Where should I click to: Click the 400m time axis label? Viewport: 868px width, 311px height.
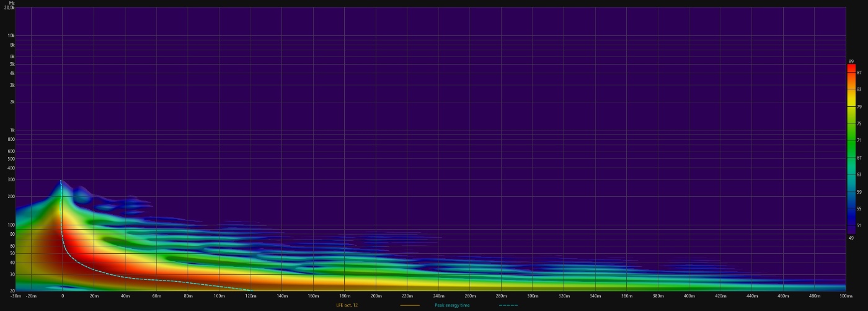[689, 296]
